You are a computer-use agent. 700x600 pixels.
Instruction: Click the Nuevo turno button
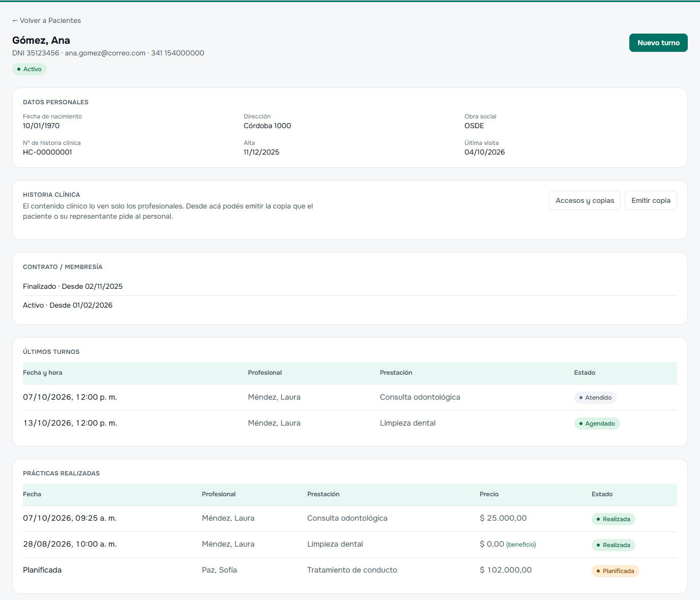pos(658,43)
